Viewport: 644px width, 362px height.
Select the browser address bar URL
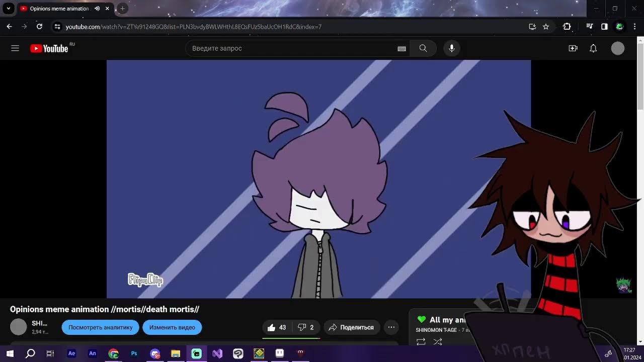click(194, 27)
